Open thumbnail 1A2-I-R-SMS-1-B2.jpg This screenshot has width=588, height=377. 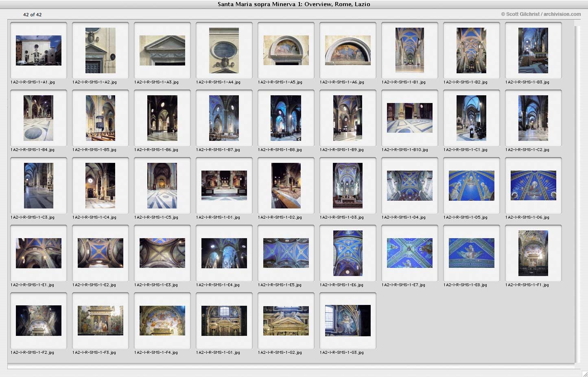click(472, 50)
